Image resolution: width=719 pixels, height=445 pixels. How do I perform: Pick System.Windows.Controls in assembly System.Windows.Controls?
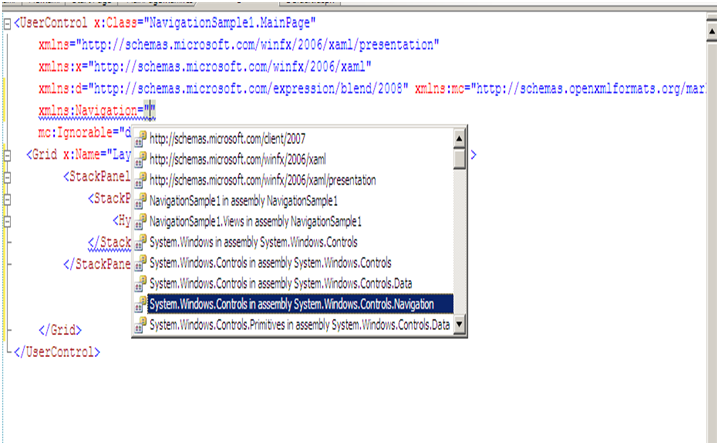[x=270, y=263]
